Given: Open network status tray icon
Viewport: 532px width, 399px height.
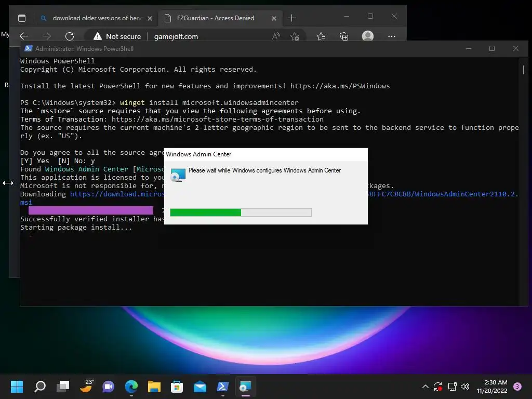Looking at the screenshot, I should click(452, 387).
